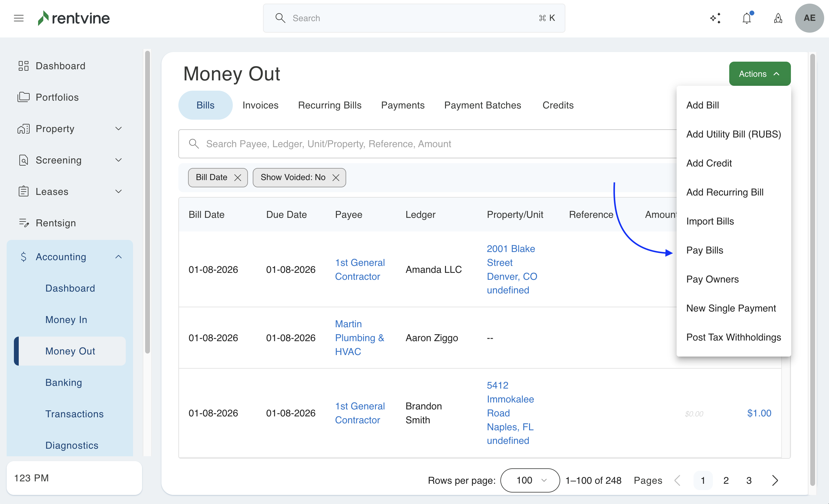The image size is (829, 504).
Task: Select Pay Bills from Actions menu
Action: (704, 250)
